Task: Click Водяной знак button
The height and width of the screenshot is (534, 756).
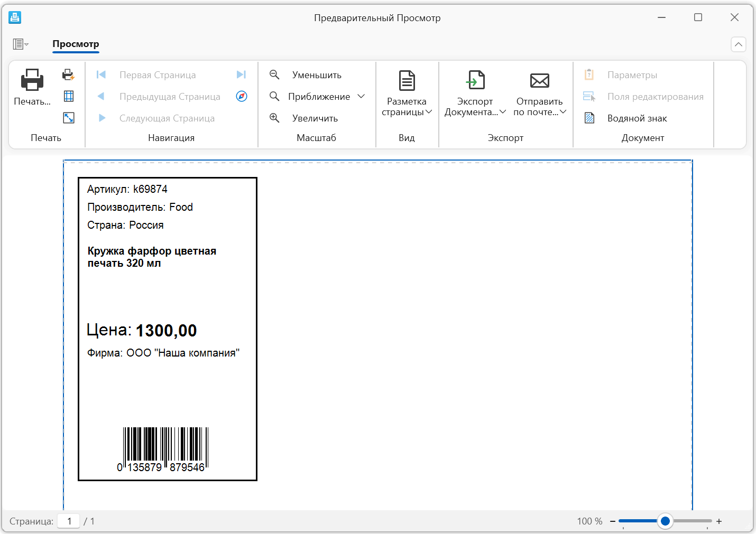Action: coord(637,118)
